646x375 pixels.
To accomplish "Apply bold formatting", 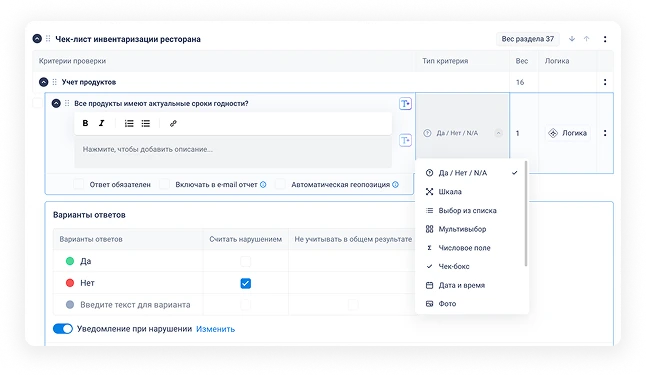I will [85, 123].
